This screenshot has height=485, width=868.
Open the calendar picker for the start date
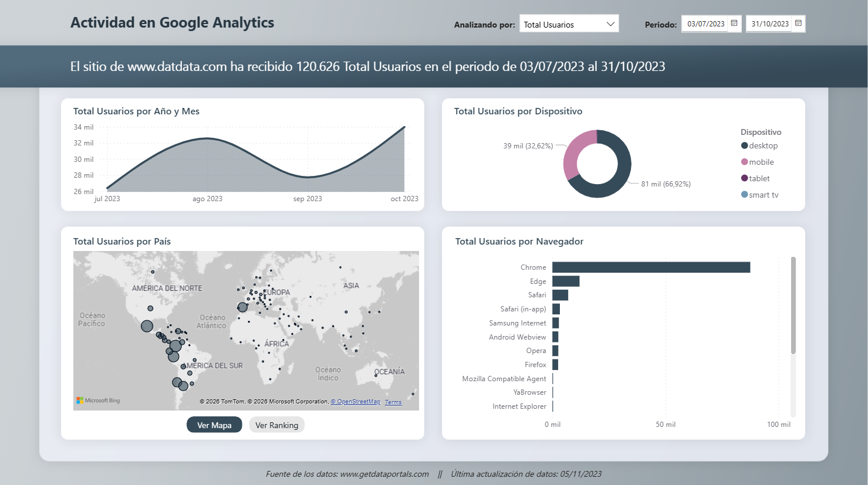tap(733, 23)
